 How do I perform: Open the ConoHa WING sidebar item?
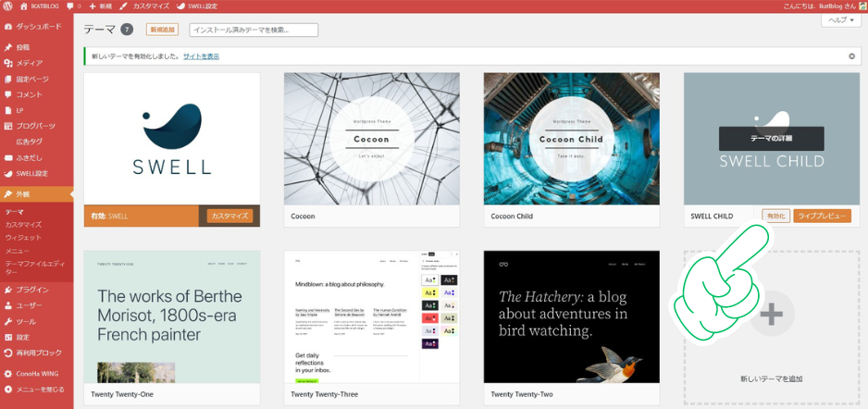tap(36, 374)
